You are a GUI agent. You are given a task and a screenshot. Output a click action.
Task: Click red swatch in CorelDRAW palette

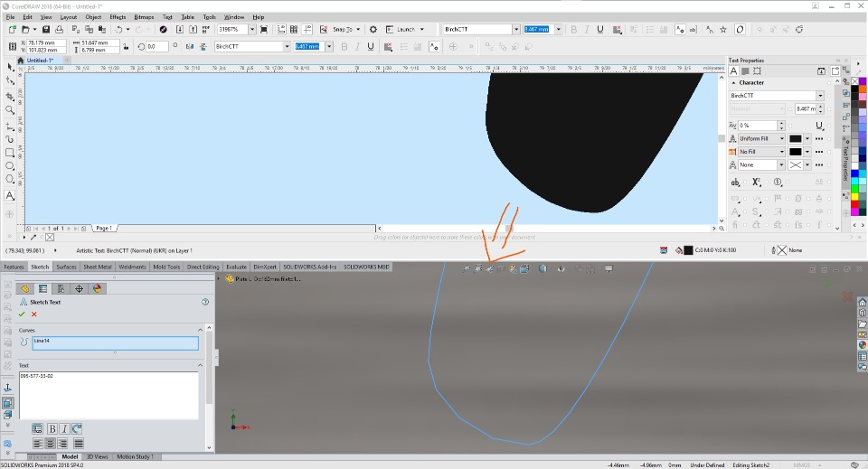click(854, 204)
